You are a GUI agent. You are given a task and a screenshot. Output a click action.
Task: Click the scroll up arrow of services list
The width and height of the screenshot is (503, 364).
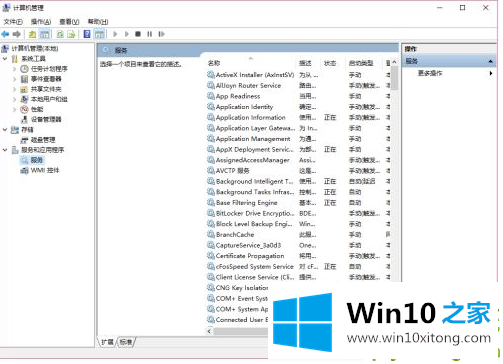pos(394,62)
